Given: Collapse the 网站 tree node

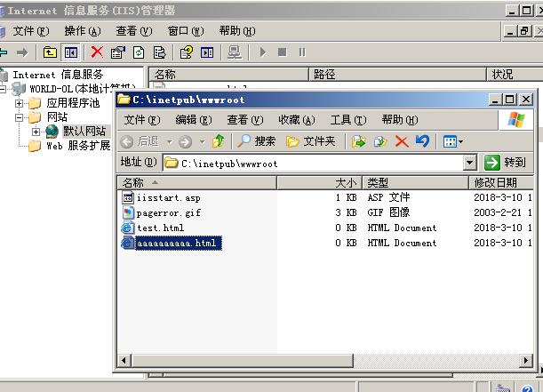Looking at the screenshot, I should (x=20, y=117).
